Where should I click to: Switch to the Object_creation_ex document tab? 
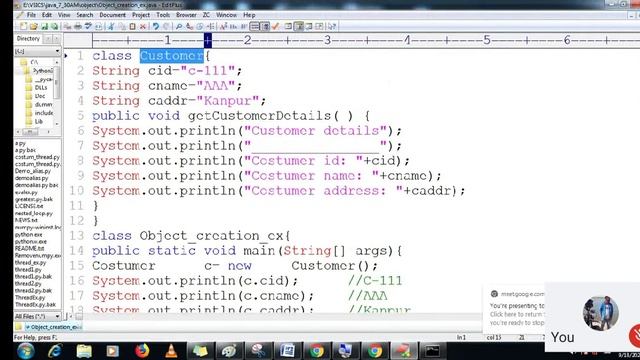tap(53, 327)
